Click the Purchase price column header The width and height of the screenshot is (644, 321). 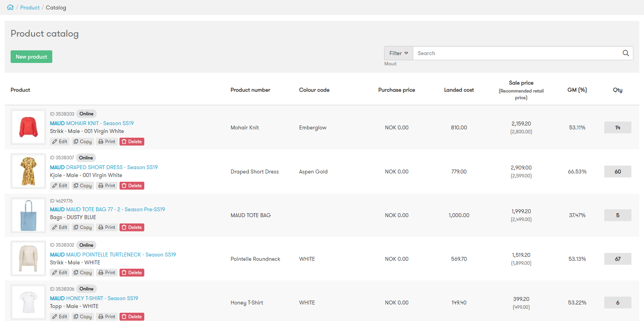(x=397, y=90)
